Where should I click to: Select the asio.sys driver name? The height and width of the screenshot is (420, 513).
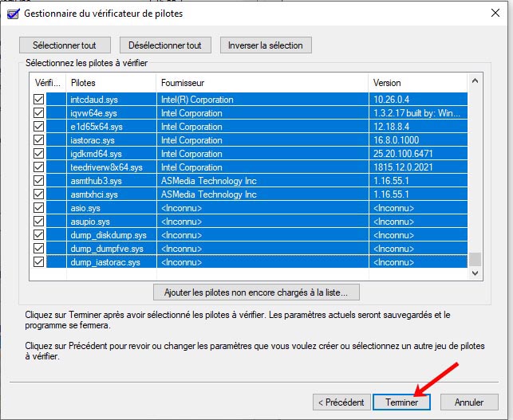pyautogui.click(x=85, y=208)
